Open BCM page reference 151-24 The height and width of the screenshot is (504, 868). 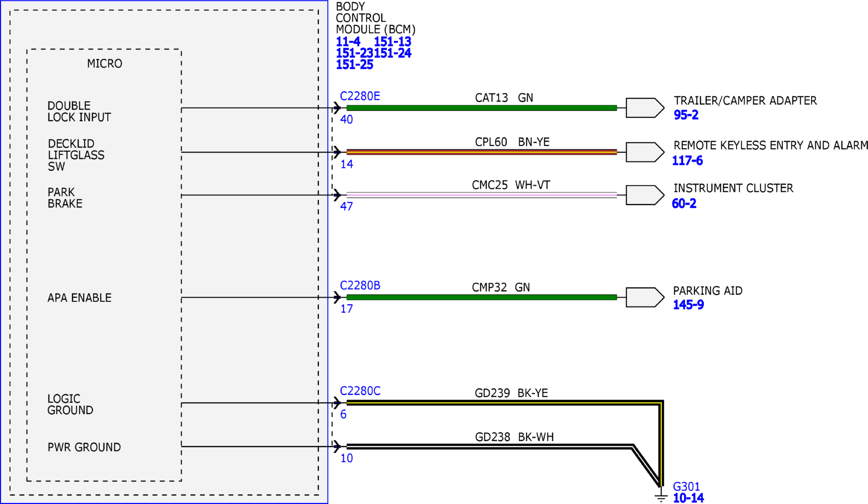[392, 53]
